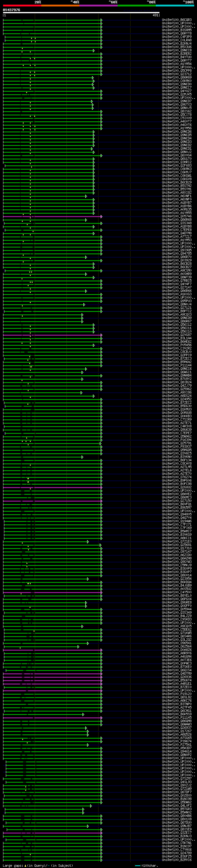Select hit label UniRef100_B5DG30

click(177, 406)
